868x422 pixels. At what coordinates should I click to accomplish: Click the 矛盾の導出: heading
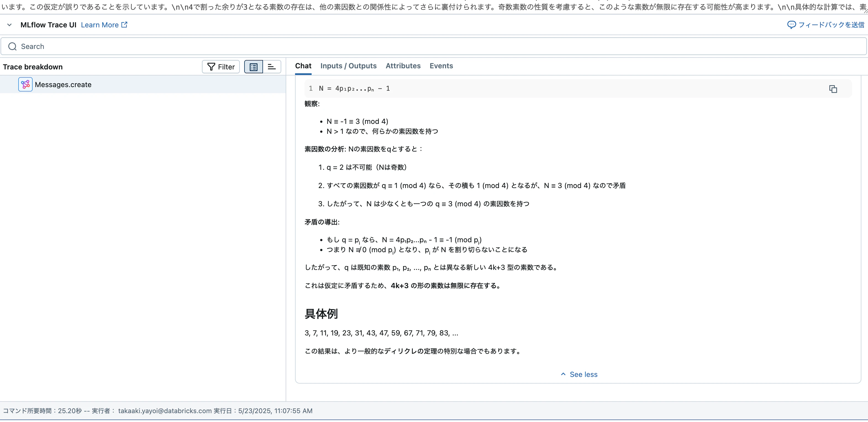[322, 222]
